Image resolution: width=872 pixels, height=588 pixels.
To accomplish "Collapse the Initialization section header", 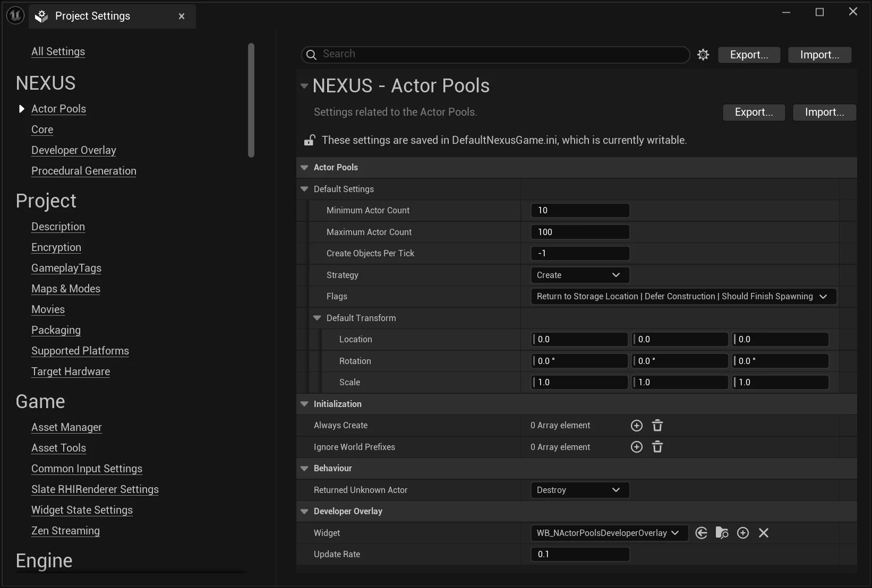I will pyautogui.click(x=304, y=404).
